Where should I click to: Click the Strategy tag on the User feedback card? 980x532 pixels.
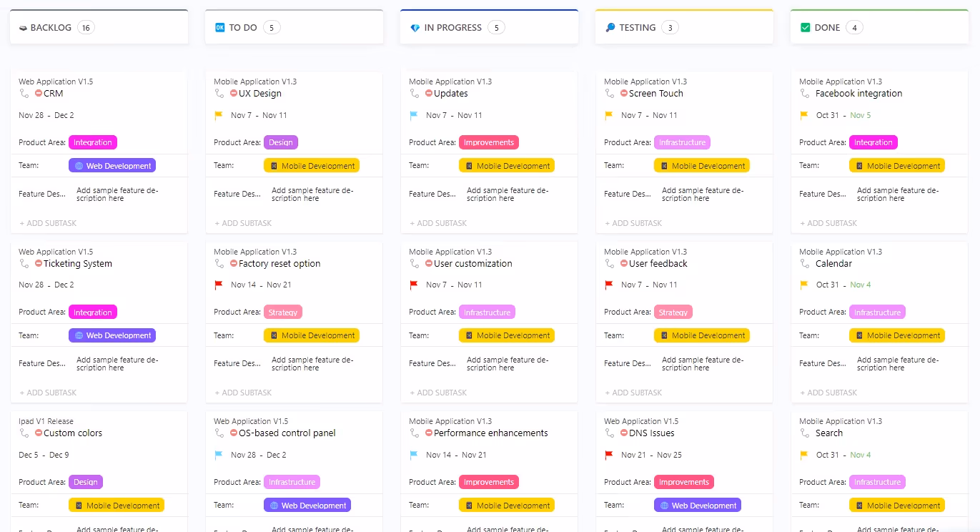point(673,312)
